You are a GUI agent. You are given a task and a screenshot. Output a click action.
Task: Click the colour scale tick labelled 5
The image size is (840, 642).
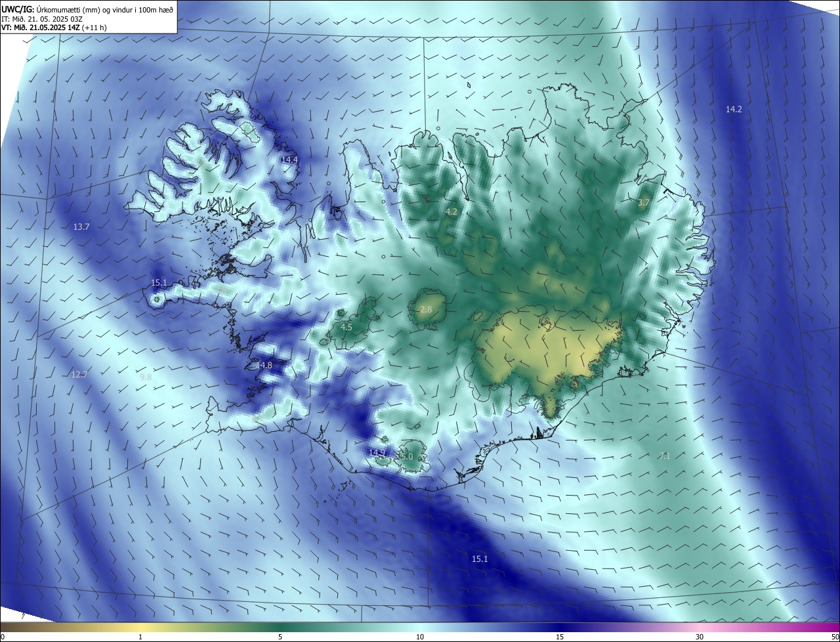pyautogui.click(x=280, y=637)
